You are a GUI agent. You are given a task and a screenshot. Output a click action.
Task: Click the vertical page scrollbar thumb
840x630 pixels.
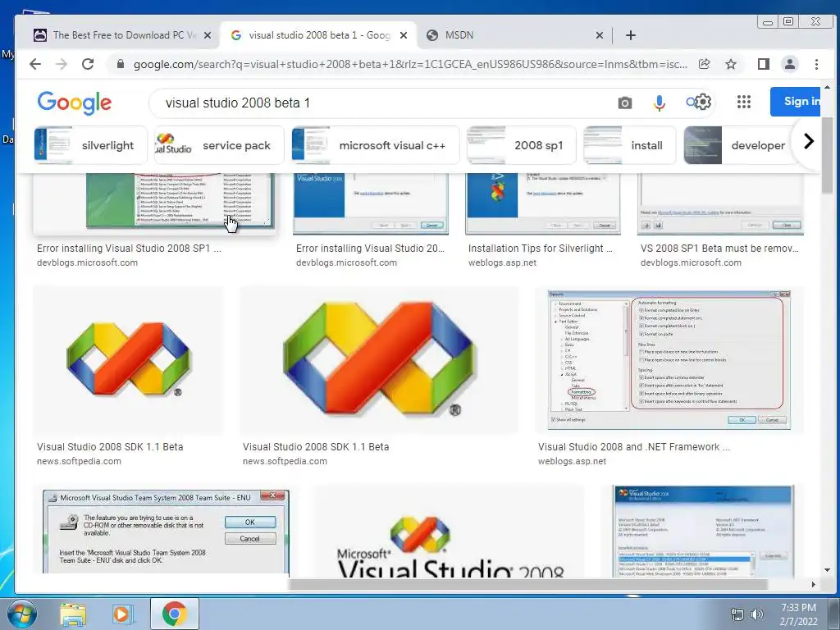(x=827, y=155)
